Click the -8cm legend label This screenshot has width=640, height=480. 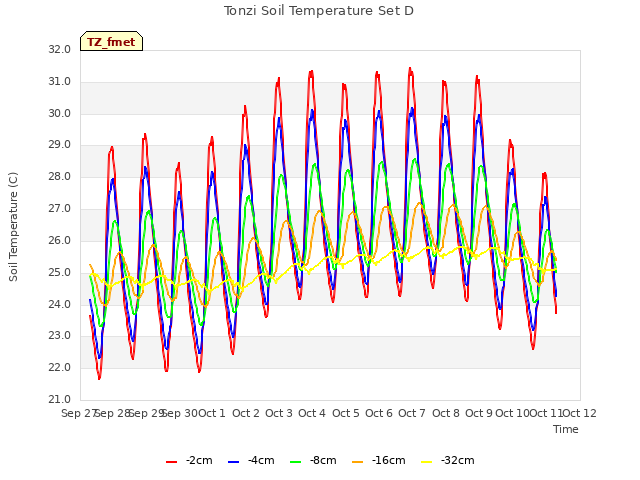(x=323, y=460)
